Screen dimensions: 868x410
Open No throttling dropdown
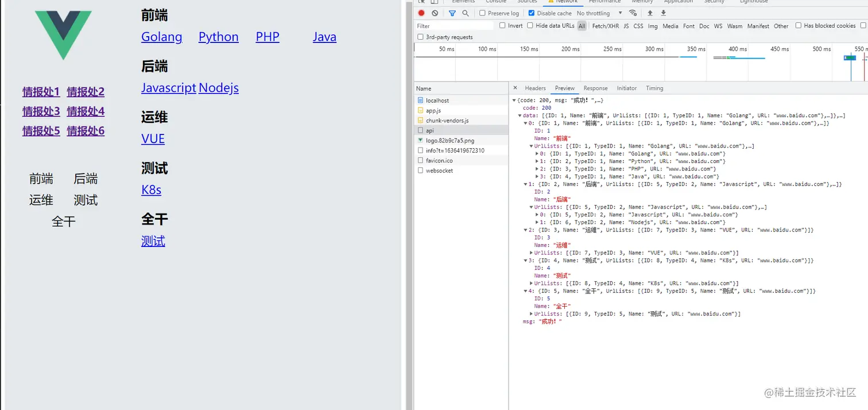[x=599, y=13]
